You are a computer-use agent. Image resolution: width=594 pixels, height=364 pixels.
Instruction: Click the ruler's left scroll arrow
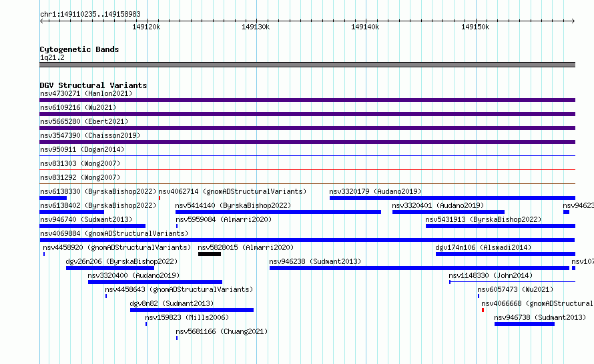coord(41,21)
